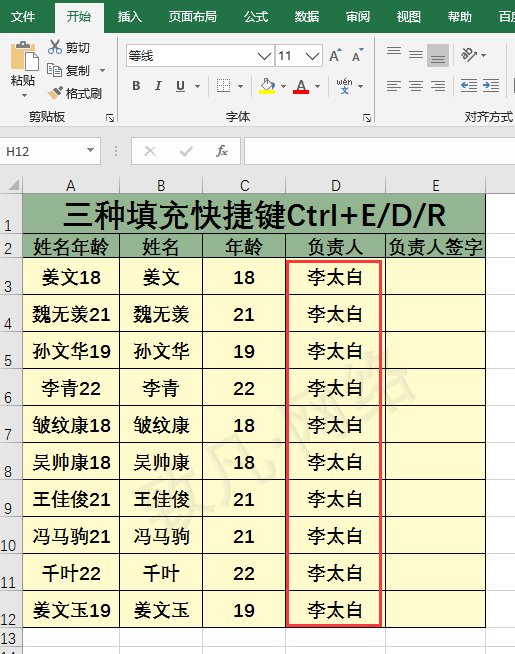This screenshot has height=654, width=515.
Task: Select row 12 header
Action: 11,609
